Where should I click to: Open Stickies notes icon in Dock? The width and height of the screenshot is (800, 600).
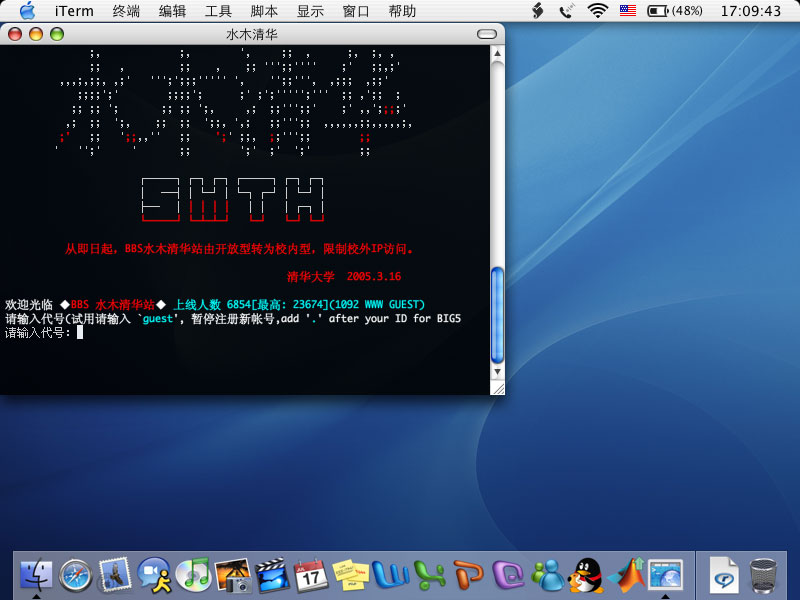351,576
